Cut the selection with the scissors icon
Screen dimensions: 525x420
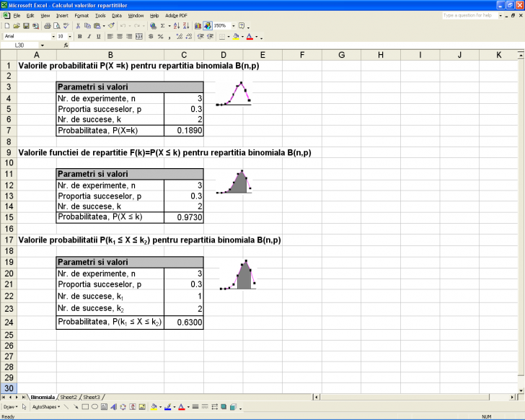[x=78, y=26]
